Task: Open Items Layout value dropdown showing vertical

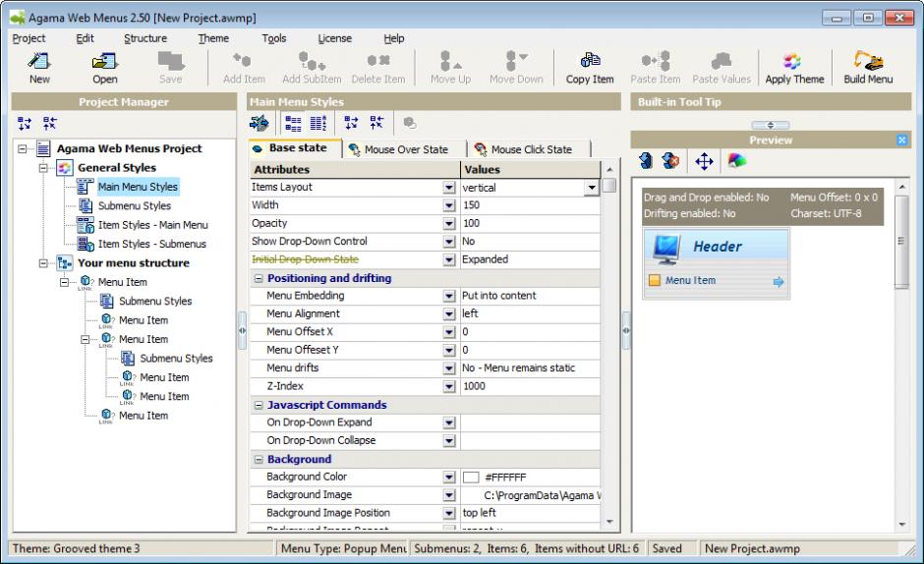Action: (591, 188)
